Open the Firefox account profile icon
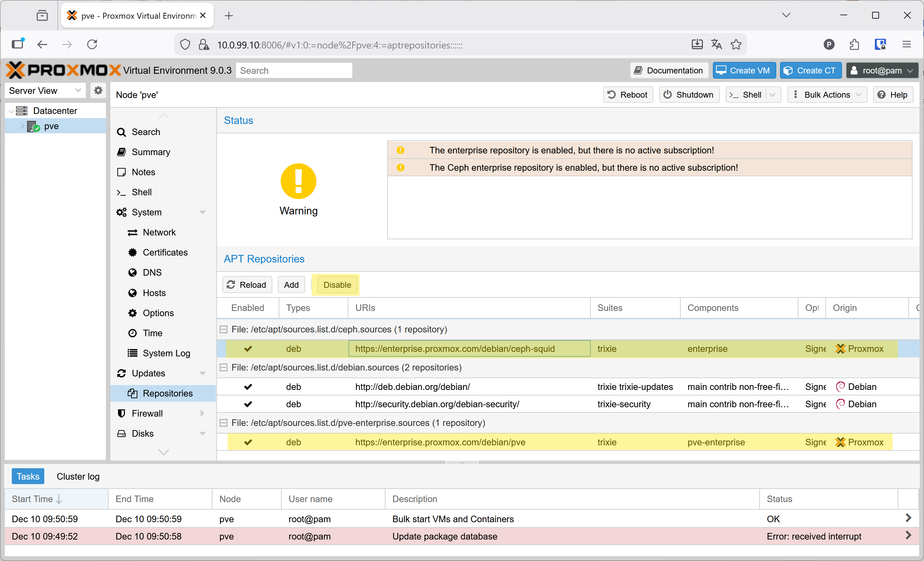924x561 pixels. click(x=829, y=45)
